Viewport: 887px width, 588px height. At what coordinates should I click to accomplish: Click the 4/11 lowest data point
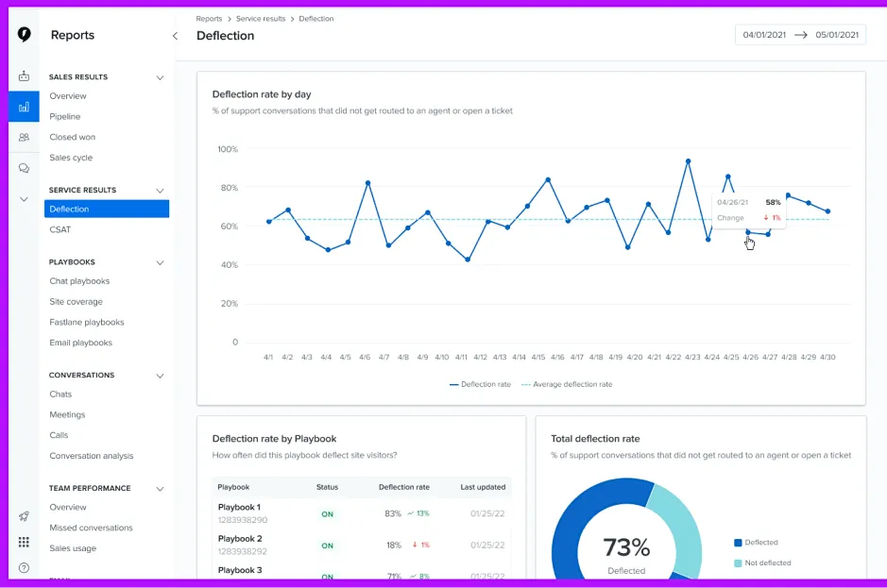tap(468, 260)
